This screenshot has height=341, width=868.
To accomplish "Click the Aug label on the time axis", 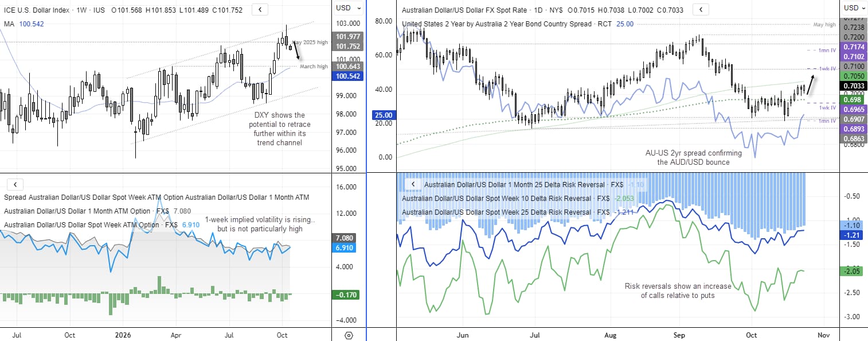I will (x=611, y=335).
